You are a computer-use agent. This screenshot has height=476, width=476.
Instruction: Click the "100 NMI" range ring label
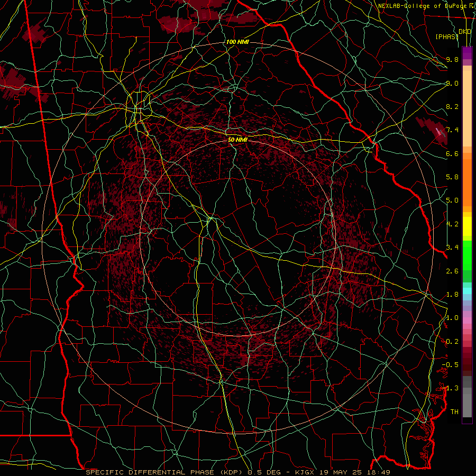click(x=237, y=42)
